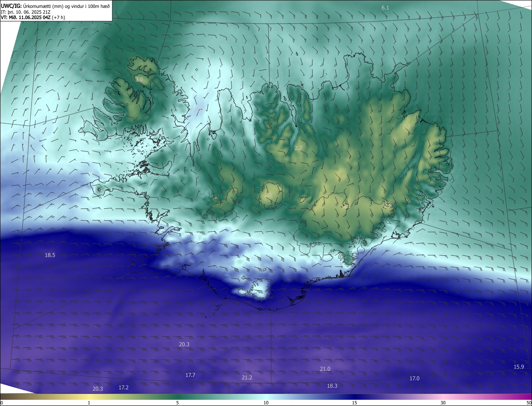Screen dimensions: 532x406
Task: Click the 3.0 value label in the Westfjords
Action: (x=139, y=79)
